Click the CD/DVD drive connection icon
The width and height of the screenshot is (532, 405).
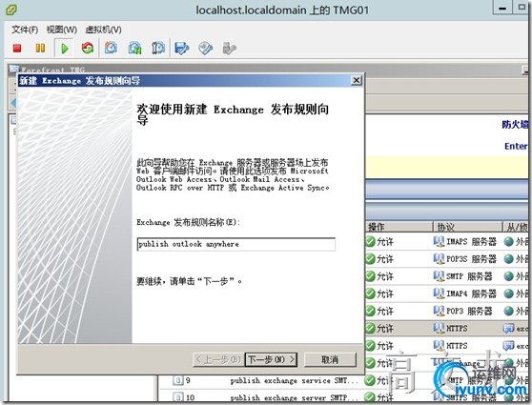coord(206,49)
